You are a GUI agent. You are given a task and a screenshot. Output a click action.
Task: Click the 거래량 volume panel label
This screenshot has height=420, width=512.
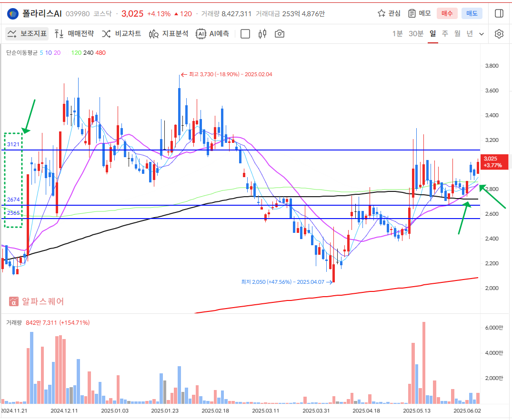pyautogui.click(x=14, y=323)
